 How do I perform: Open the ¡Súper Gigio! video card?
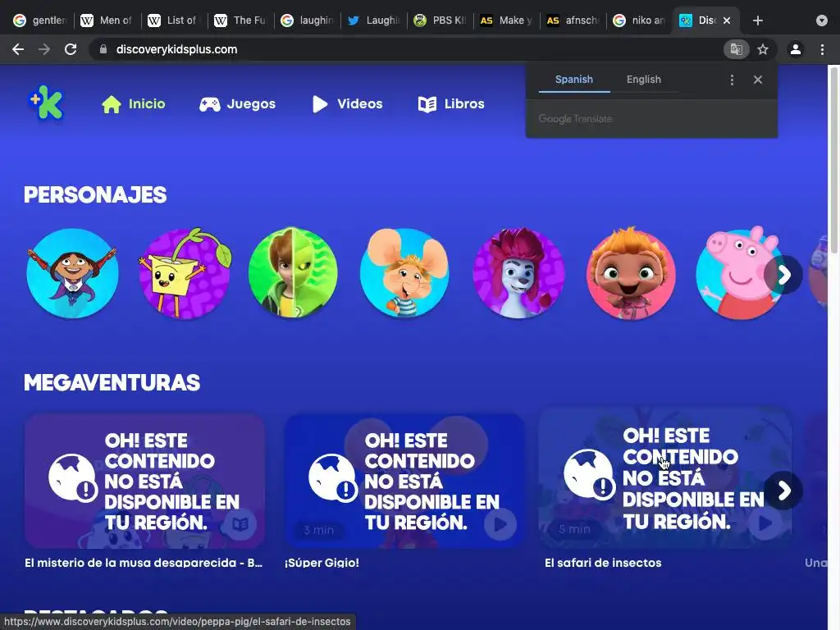[404, 481]
